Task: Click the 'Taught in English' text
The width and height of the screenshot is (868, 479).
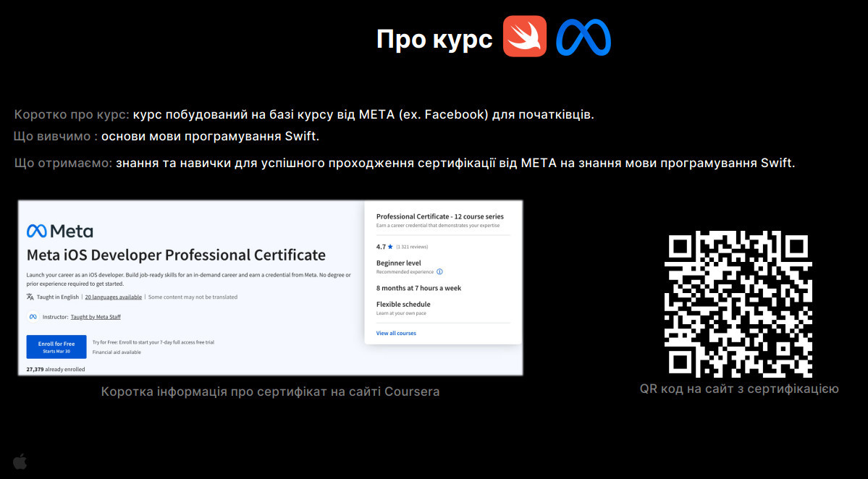Action: click(x=58, y=297)
